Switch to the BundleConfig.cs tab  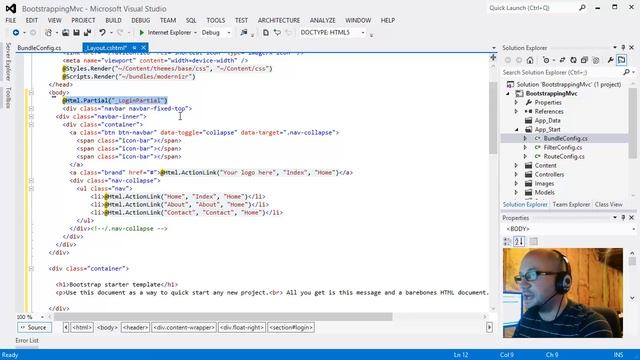[39, 48]
